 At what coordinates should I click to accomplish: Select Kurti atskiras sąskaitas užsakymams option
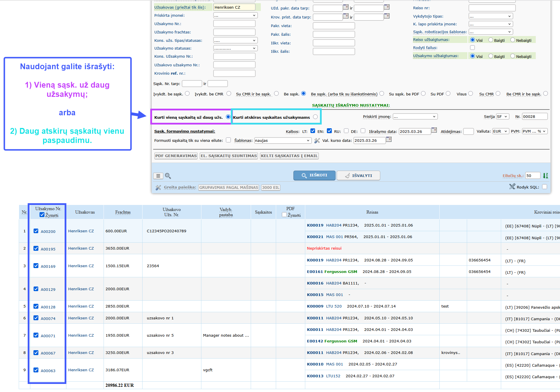[315, 117]
